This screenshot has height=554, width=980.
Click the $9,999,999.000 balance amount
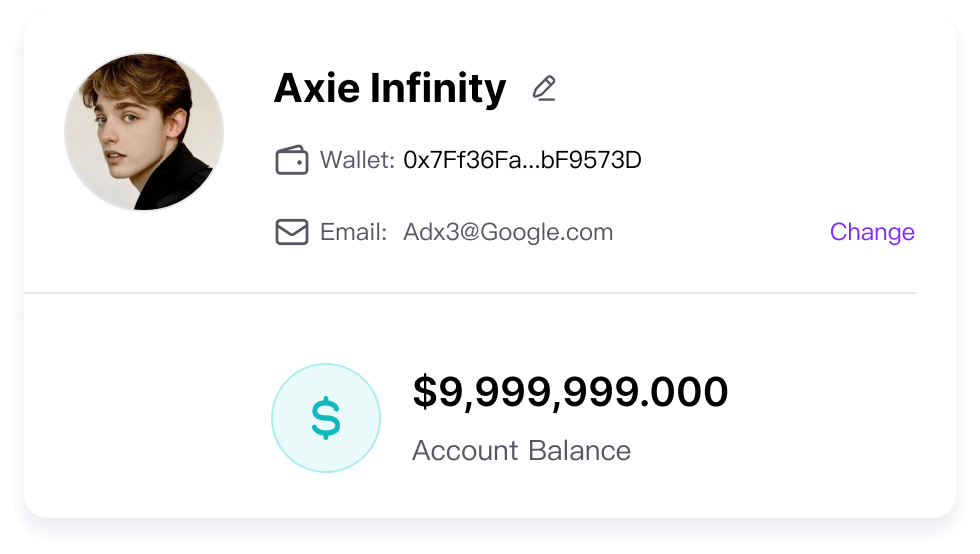(x=571, y=392)
